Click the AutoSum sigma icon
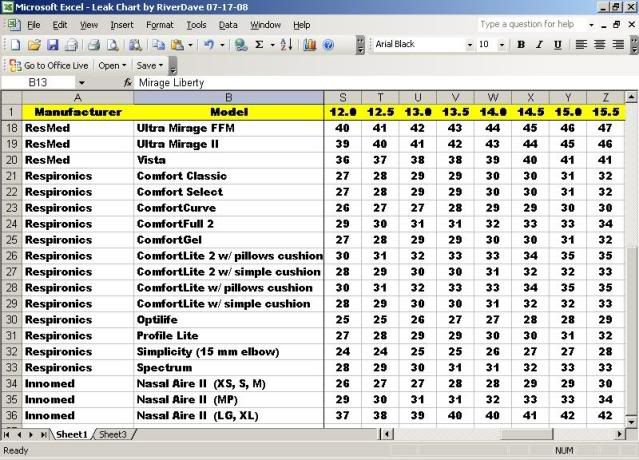The image size is (639, 460). click(x=259, y=45)
